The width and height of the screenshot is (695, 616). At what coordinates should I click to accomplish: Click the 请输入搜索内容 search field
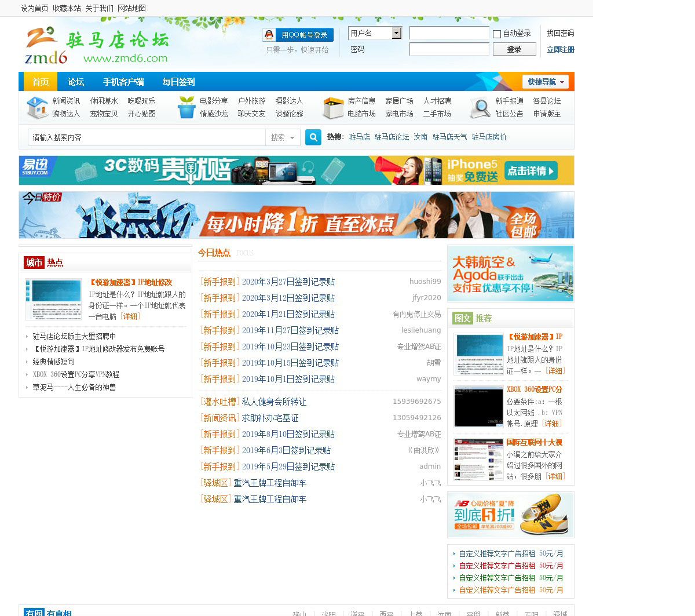[147, 137]
